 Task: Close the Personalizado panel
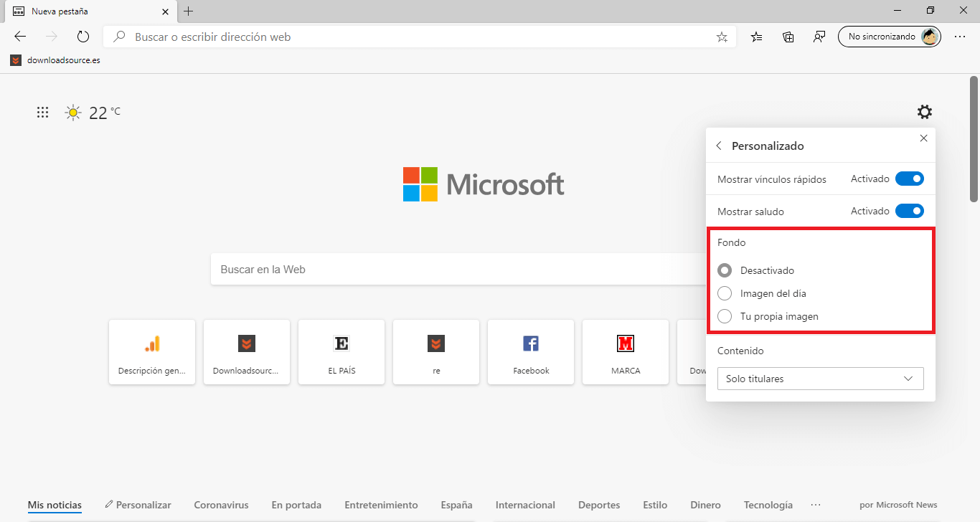point(923,138)
